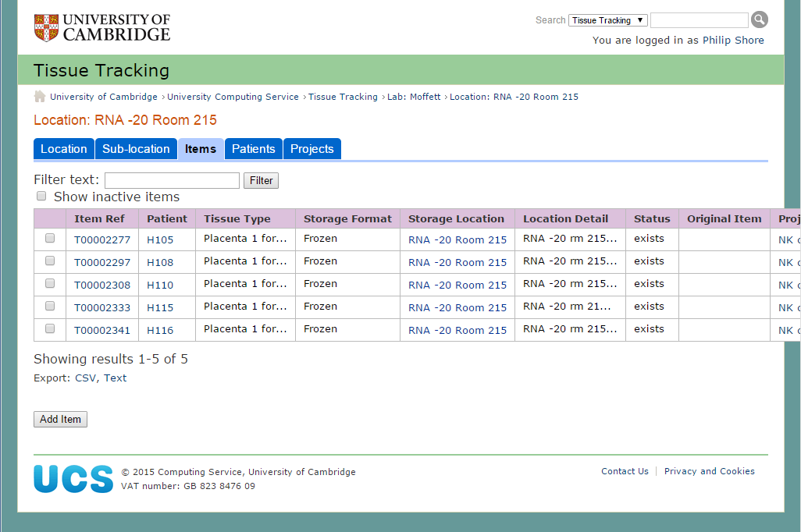The image size is (801, 532).
Task: Open the Philip Shore user profile link
Action: point(733,41)
